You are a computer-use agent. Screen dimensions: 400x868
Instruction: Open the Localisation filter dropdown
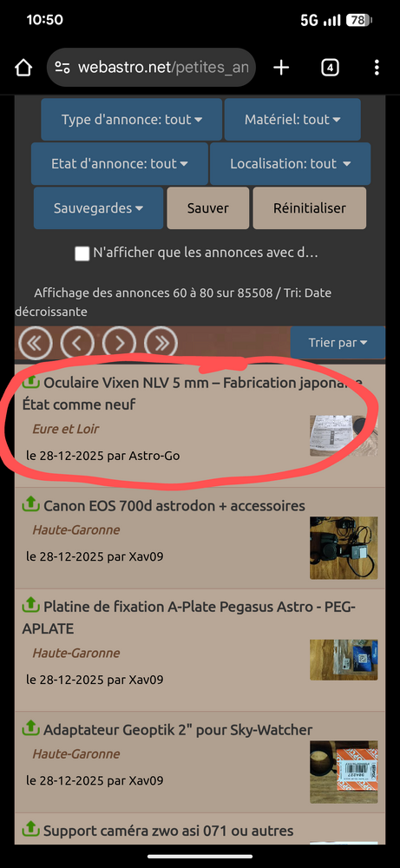[291, 164]
